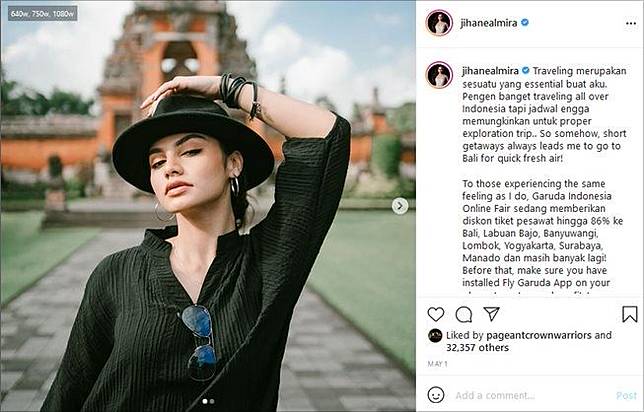Open comments via speech bubble icon
The height and width of the screenshot is (412, 644).
[x=463, y=315]
